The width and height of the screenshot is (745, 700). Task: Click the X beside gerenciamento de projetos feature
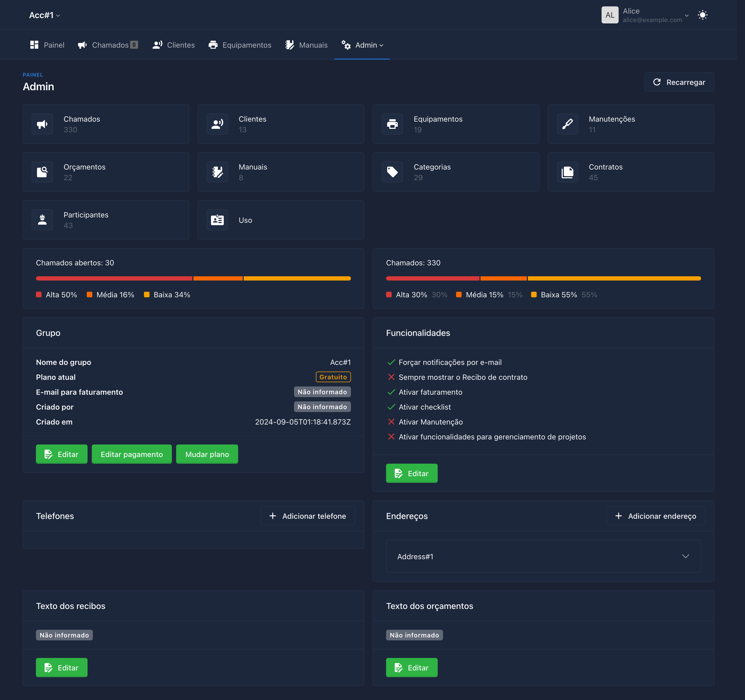coord(391,437)
